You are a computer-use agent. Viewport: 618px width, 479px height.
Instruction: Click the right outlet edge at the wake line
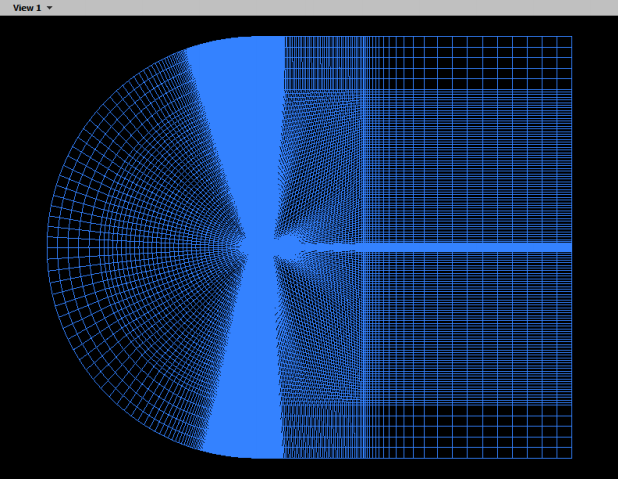(x=571, y=246)
